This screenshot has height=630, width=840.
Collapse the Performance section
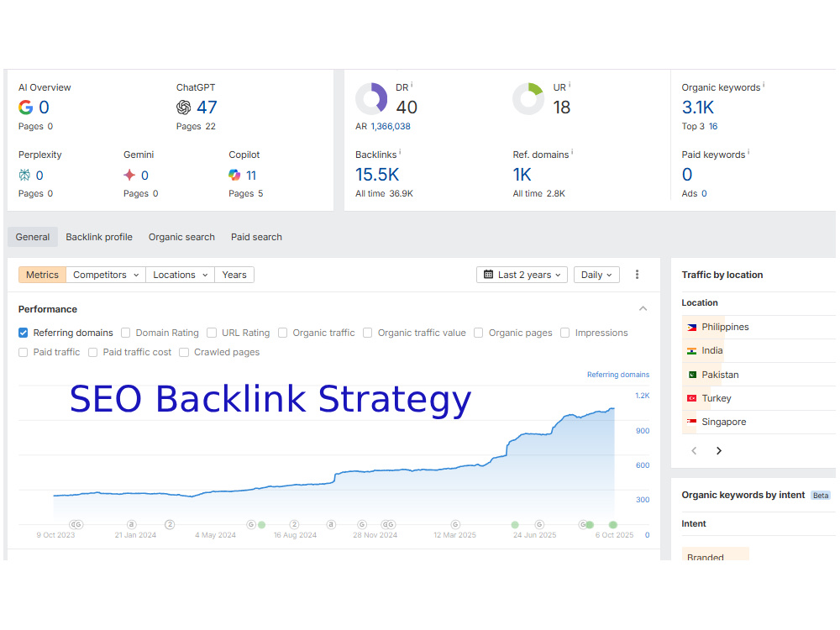point(643,308)
